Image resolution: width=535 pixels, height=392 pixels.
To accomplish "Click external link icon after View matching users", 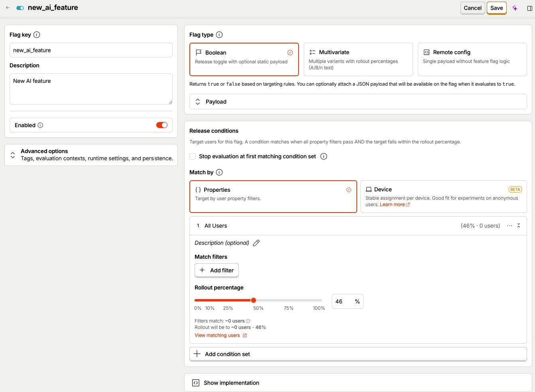I will 245,335.
